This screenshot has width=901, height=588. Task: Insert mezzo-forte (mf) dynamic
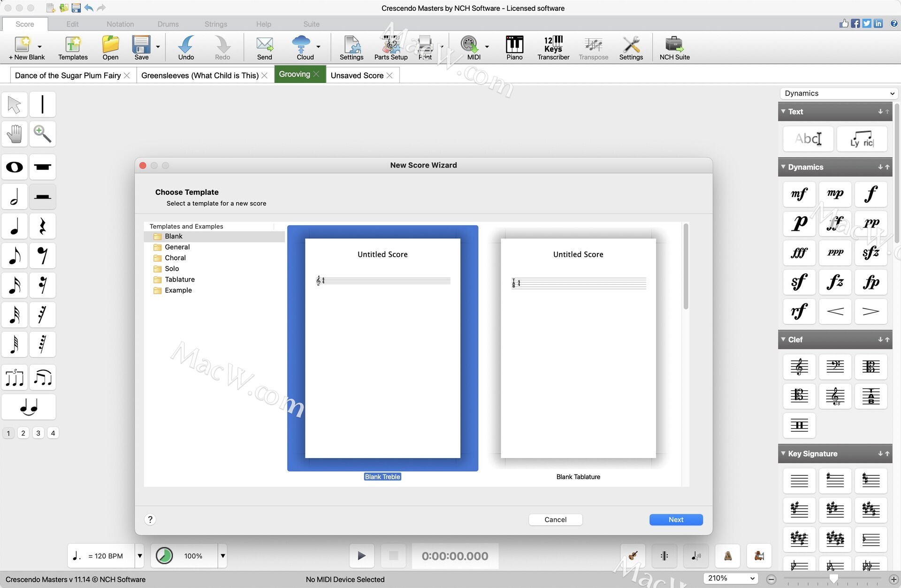tap(799, 194)
